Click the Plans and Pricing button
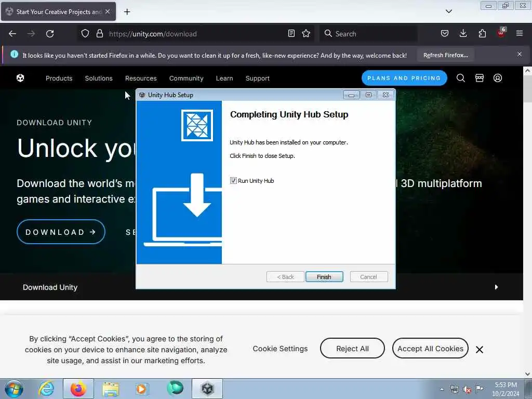This screenshot has width=532, height=399. (x=404, y=78)
